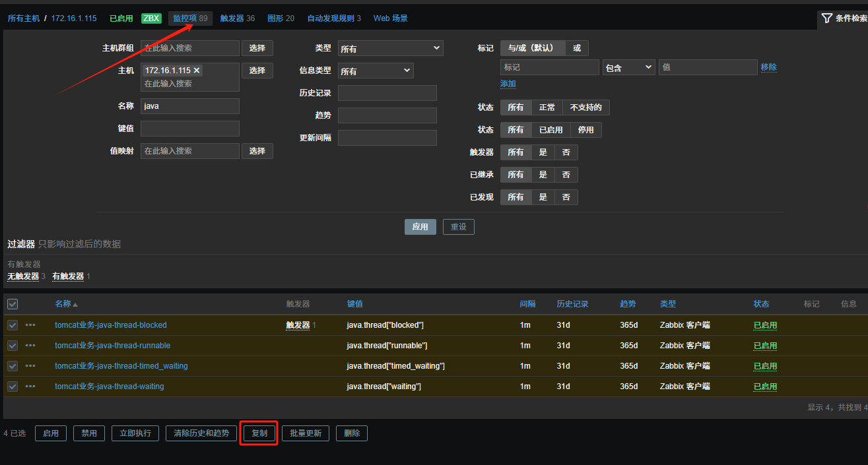Set status filter to 停用
Image resolution: width=868 pixels, height=465 pixels.
click(x=586, y=130)
